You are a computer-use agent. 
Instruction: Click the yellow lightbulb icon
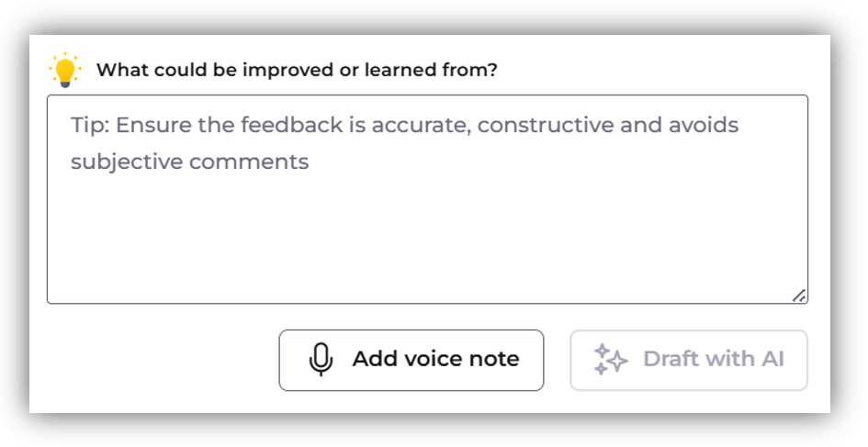[x=65, y=70]
